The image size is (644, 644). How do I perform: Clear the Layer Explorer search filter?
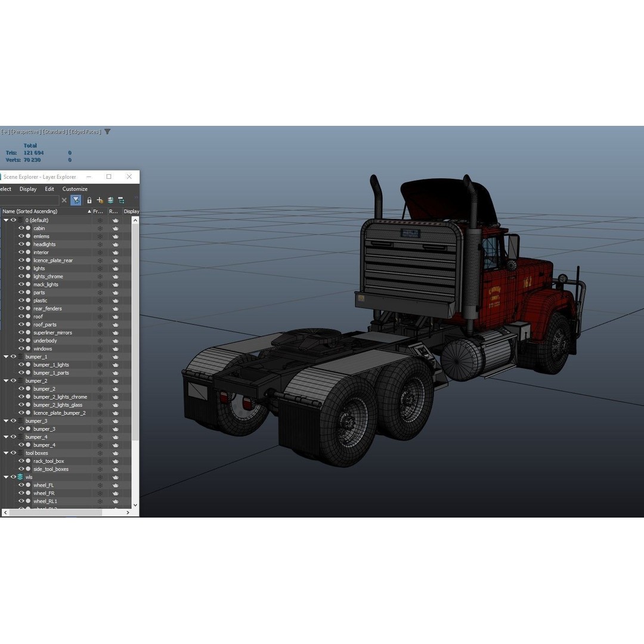[64, 200]
